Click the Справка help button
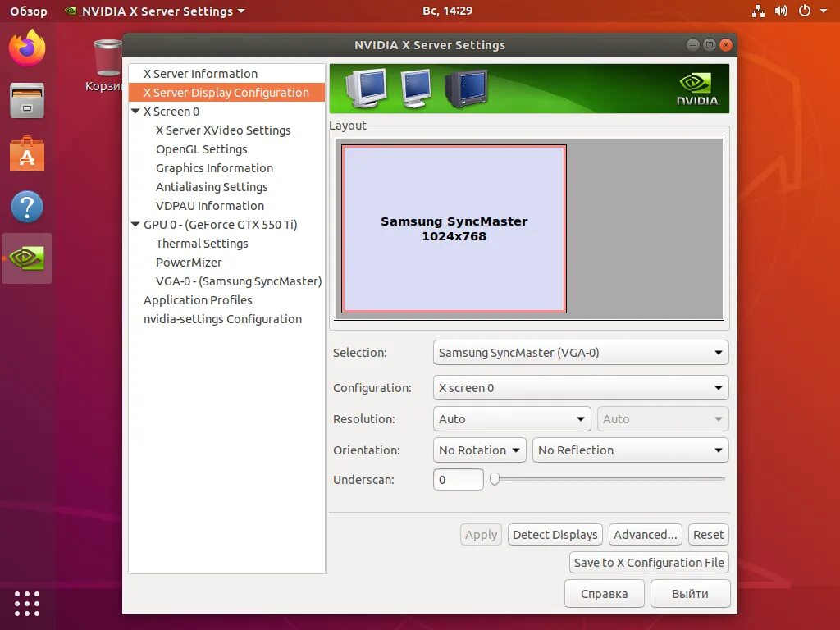Screen dimensions: 840x630 605,594
